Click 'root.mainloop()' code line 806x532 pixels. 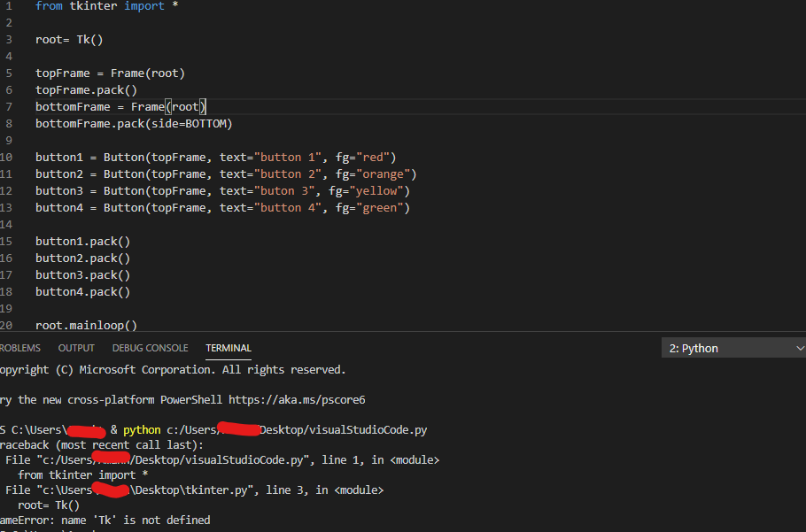(87, 326)
